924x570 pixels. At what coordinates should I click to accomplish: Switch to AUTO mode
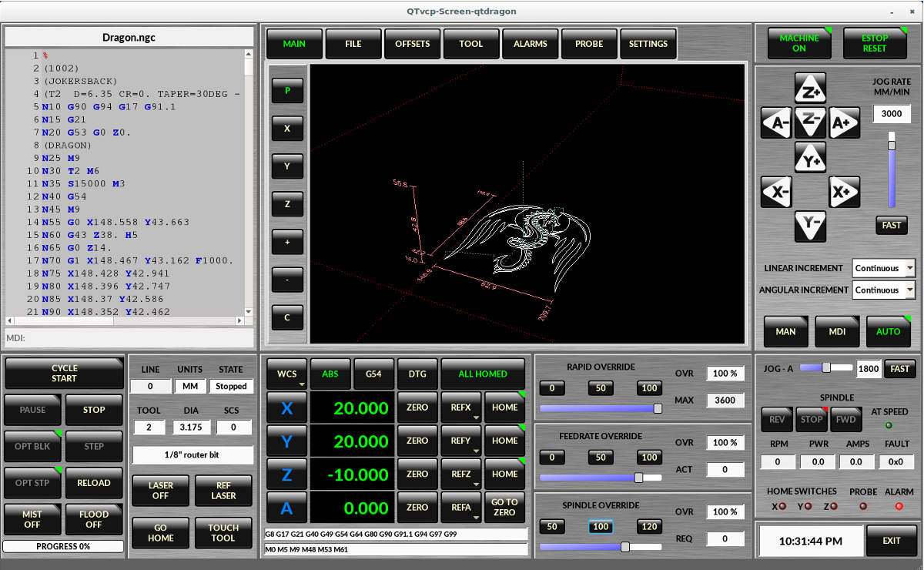point(889,331)
